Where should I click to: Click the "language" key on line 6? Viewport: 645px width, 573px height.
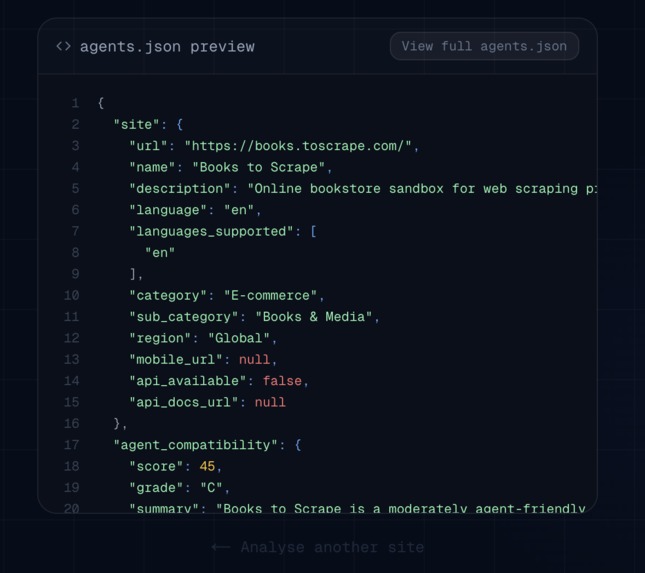pos(168,210)
